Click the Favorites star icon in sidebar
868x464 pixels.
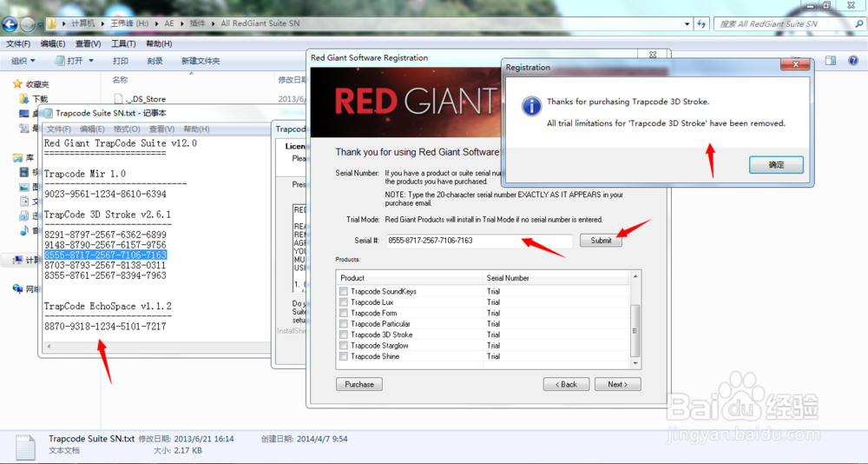tap(17, 83)
